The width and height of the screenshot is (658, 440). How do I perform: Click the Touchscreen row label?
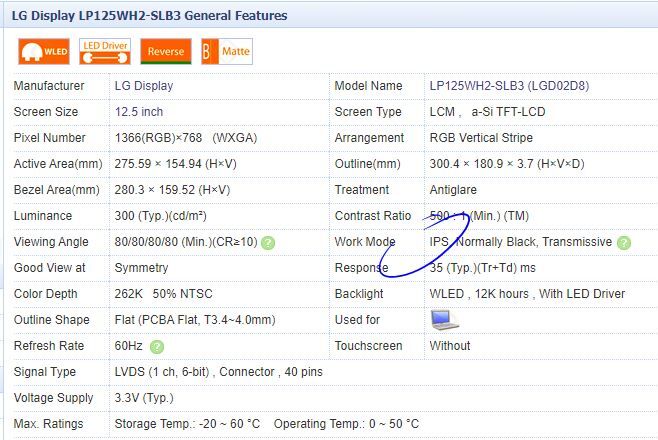tap(368, 346)
